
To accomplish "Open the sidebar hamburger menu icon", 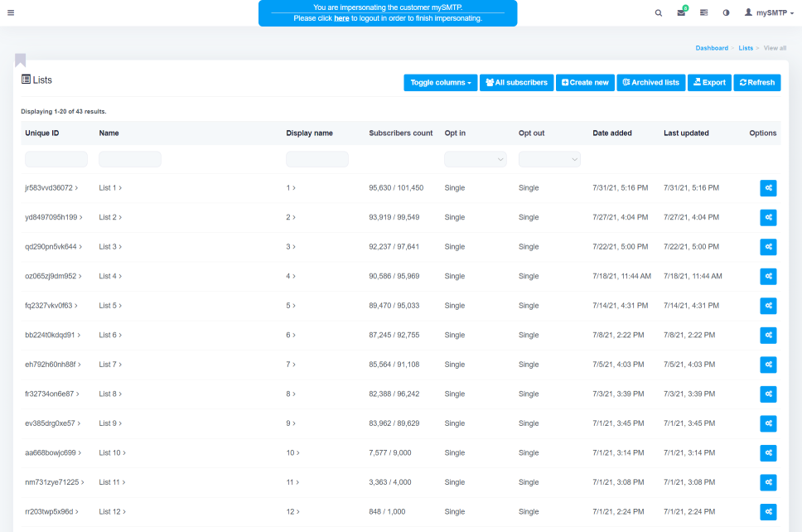I will 11,12.
